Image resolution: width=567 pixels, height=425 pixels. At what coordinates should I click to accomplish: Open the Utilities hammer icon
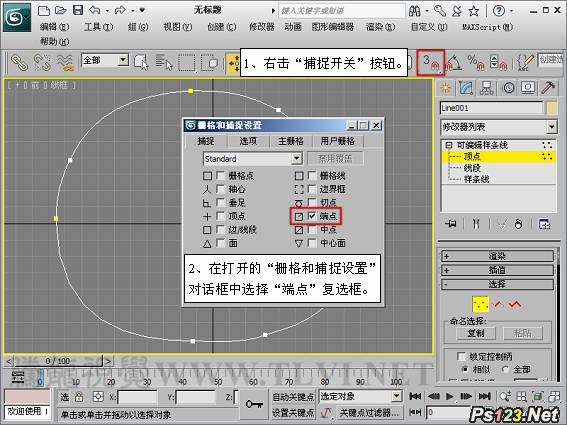tap(548, 88)
